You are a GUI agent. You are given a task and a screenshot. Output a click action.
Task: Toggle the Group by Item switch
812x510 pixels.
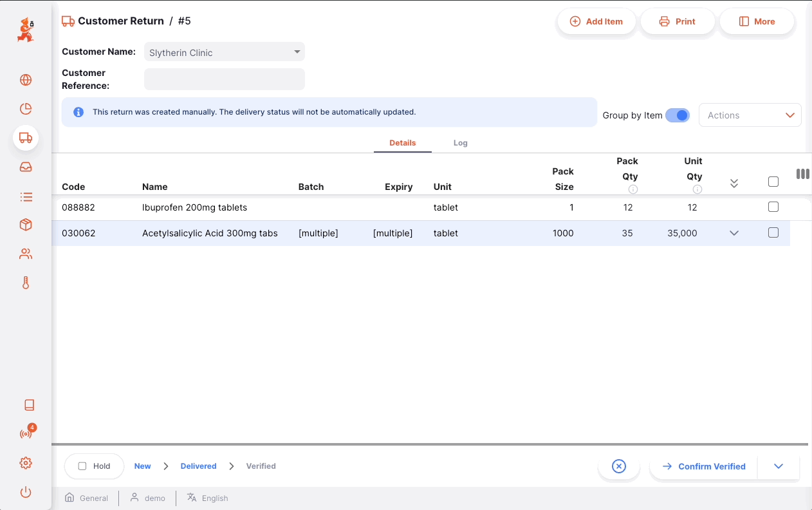(677, 115)
